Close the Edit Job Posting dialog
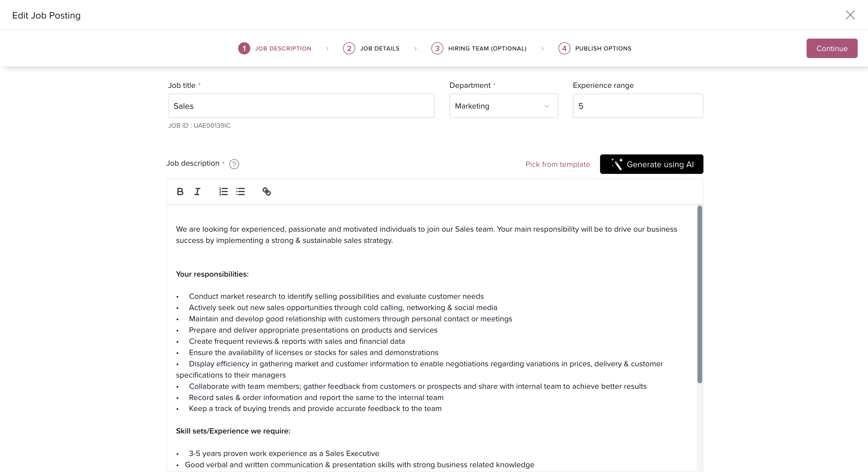 [x=850, y=15]
